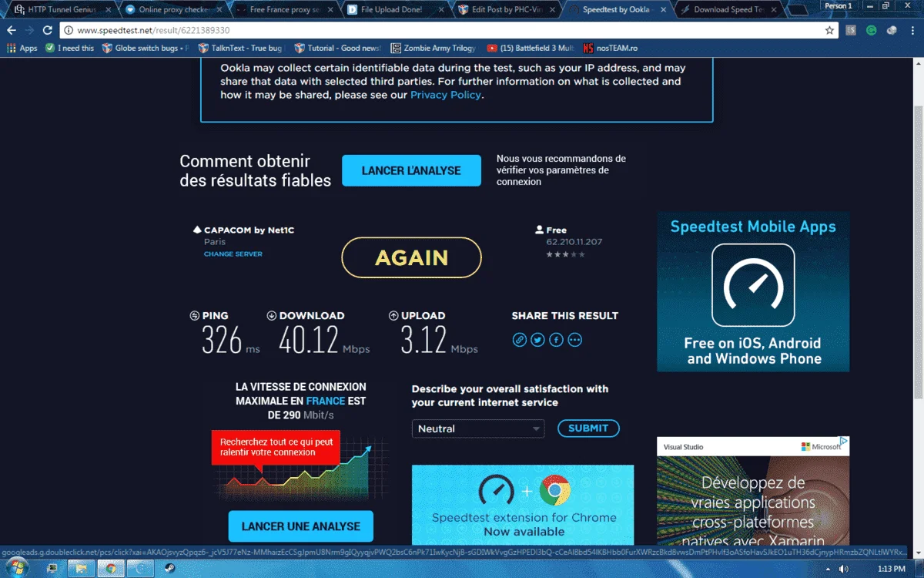
Task: Click the star rating under Free ISP
Action: 565,254
